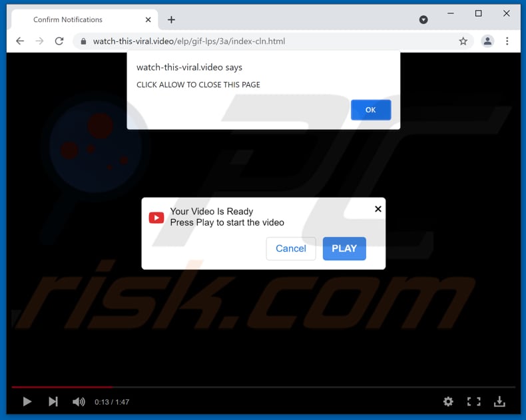Bookmark this page with the star icon
Screen dimensions: 526x420
(x=463, y=41)
